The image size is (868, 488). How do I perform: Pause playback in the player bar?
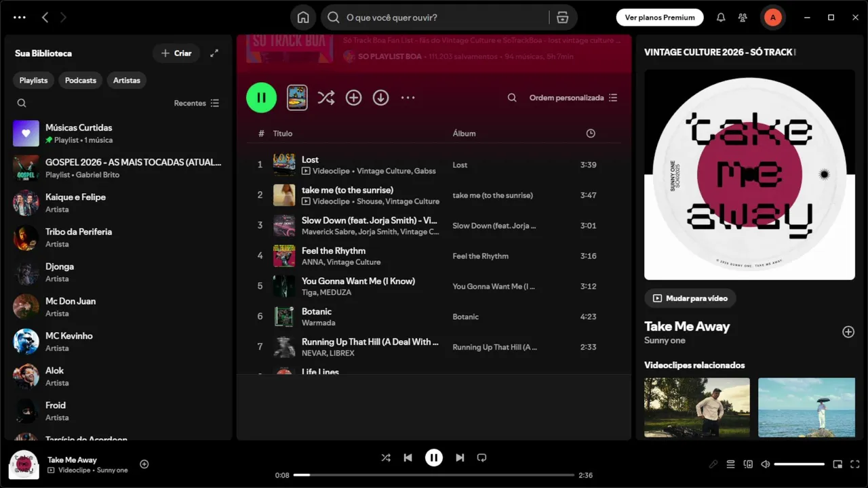434,457
